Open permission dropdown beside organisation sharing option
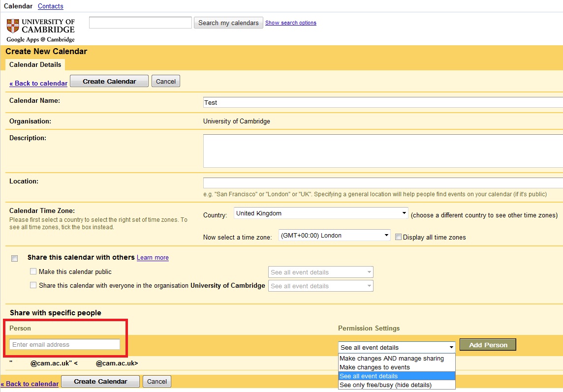563x392 pixels. [x=321, y=286]
